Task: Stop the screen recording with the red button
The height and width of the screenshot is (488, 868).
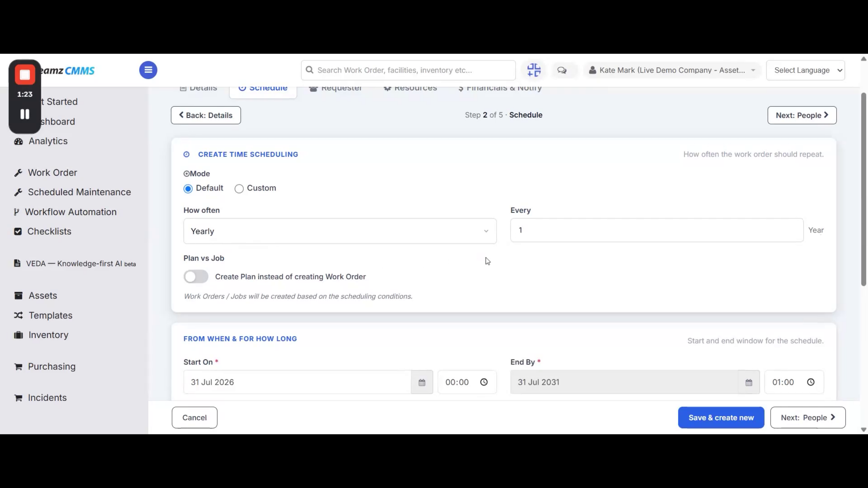Action: [25, 75]
